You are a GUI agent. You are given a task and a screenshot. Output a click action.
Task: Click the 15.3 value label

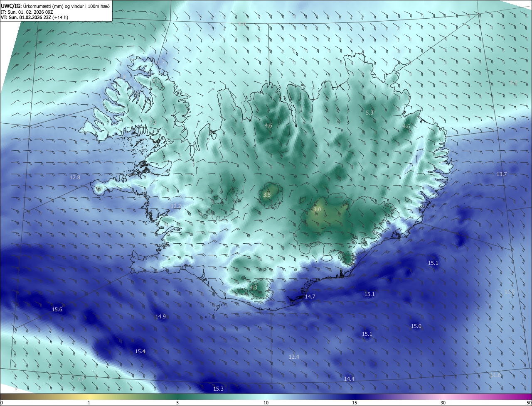point(218,389)
